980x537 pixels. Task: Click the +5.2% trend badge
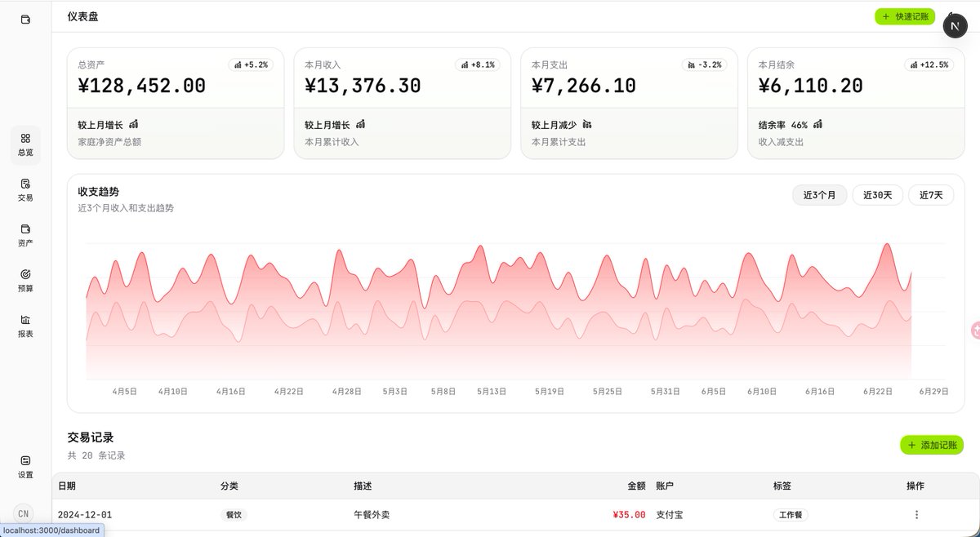tap(251, 64)
